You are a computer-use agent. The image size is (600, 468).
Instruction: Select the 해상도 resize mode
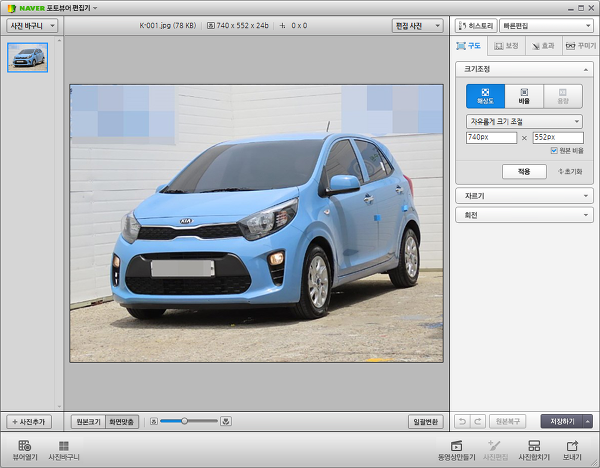pos(485,96)
